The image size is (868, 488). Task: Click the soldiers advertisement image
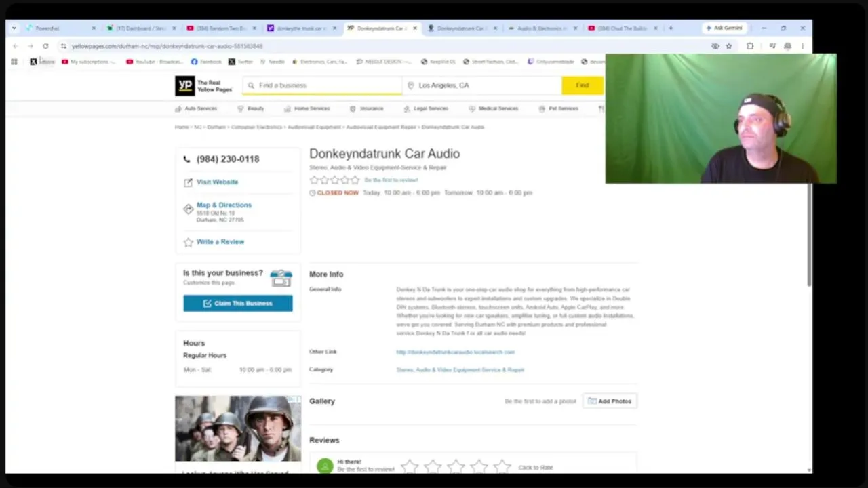238,428
